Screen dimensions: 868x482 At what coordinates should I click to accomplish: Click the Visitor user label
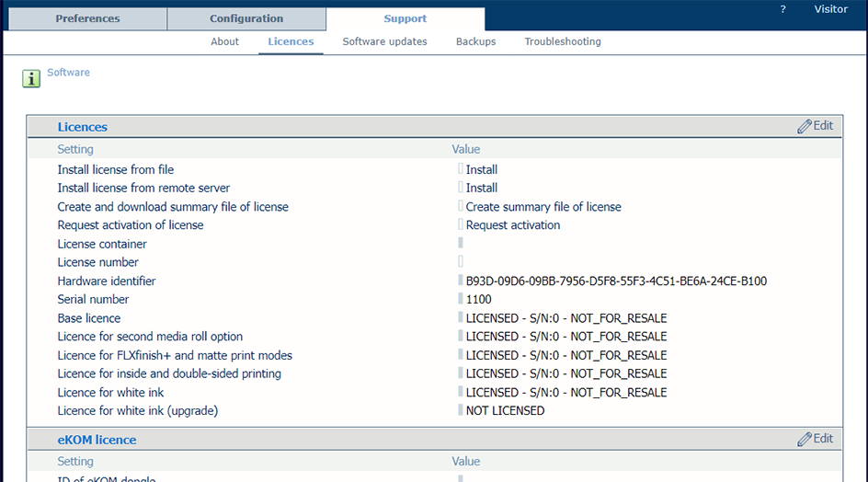coord(830,9)
